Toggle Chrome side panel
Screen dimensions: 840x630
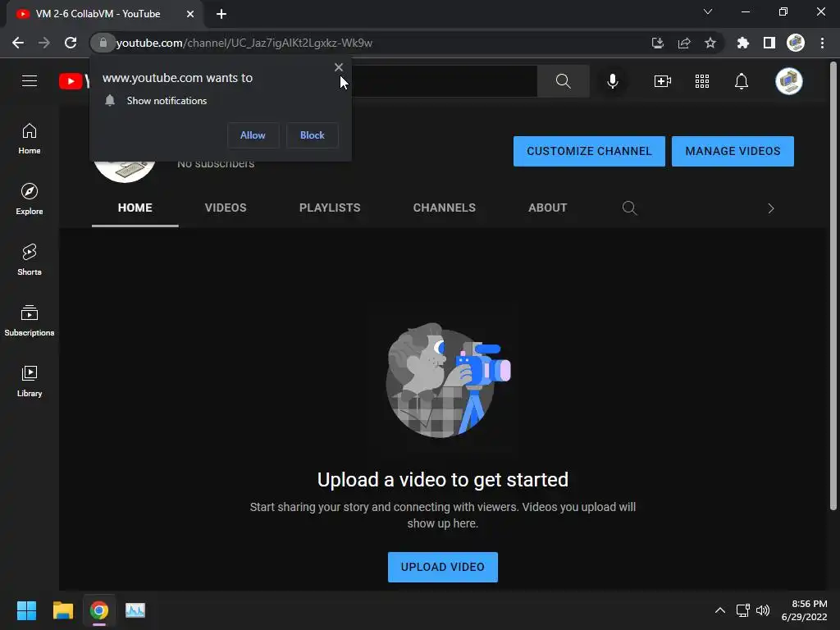[x=769, y=43]
